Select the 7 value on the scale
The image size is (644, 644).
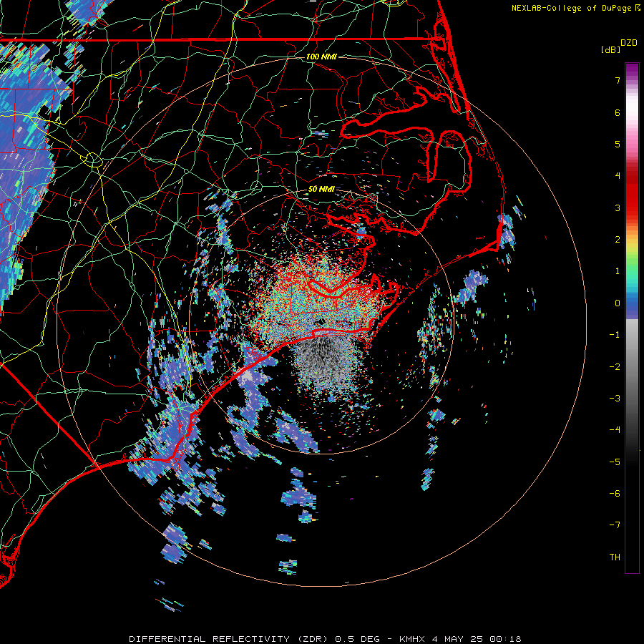(x=618, y=80)
